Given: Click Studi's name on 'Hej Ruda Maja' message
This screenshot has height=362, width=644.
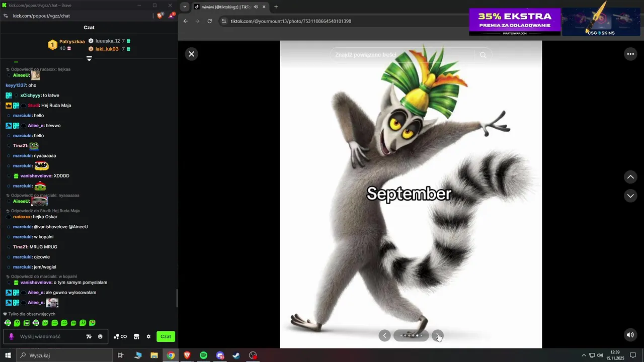Looking at the screenshot, I should pos(33,106).
